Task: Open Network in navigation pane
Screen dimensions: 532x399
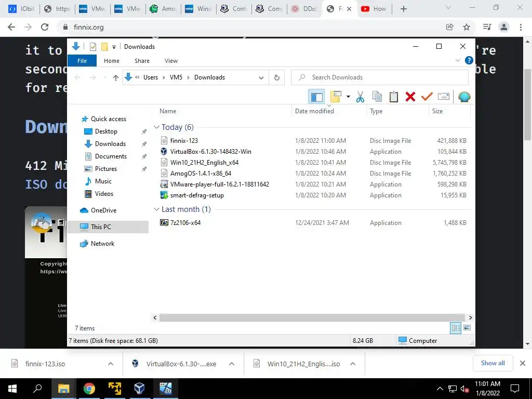Action: (x=102, y=244)
